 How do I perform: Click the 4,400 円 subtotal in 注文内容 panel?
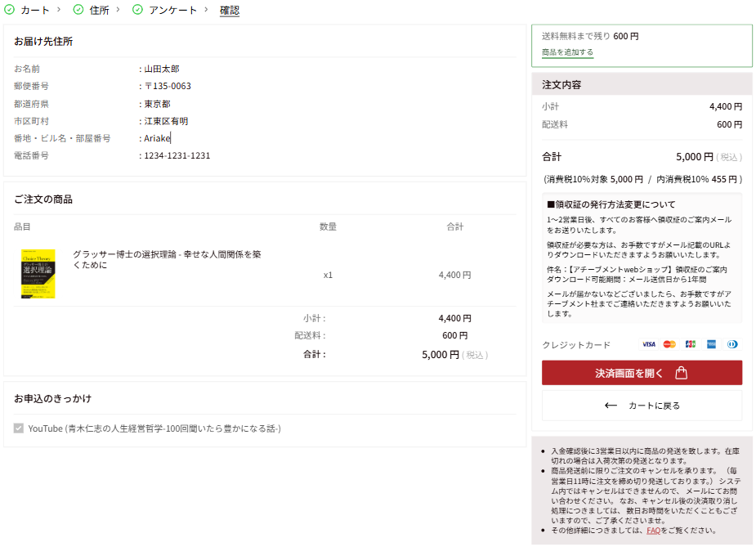726,106
